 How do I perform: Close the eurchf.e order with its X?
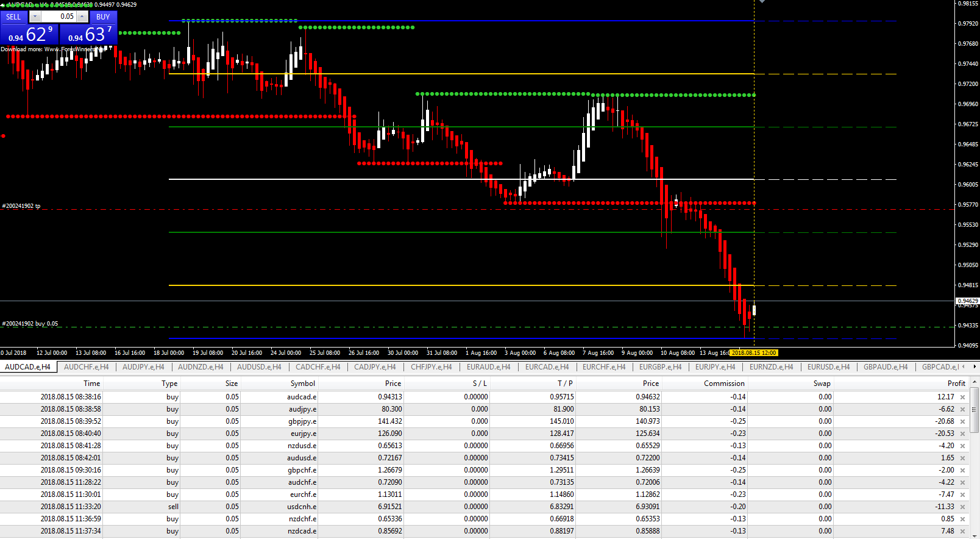tap(963, 494)
